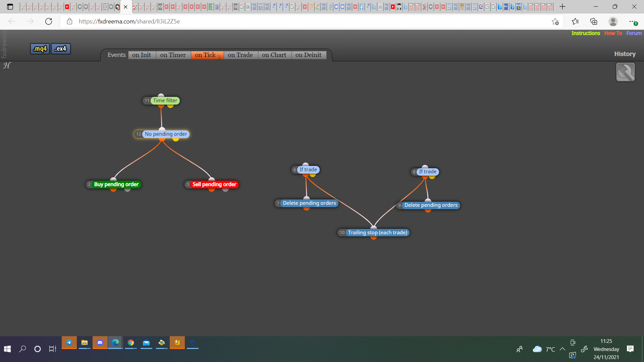Screen dimensions: 644x362
Task: Open the browser favorites list
Action: click(x=575, y=21)
